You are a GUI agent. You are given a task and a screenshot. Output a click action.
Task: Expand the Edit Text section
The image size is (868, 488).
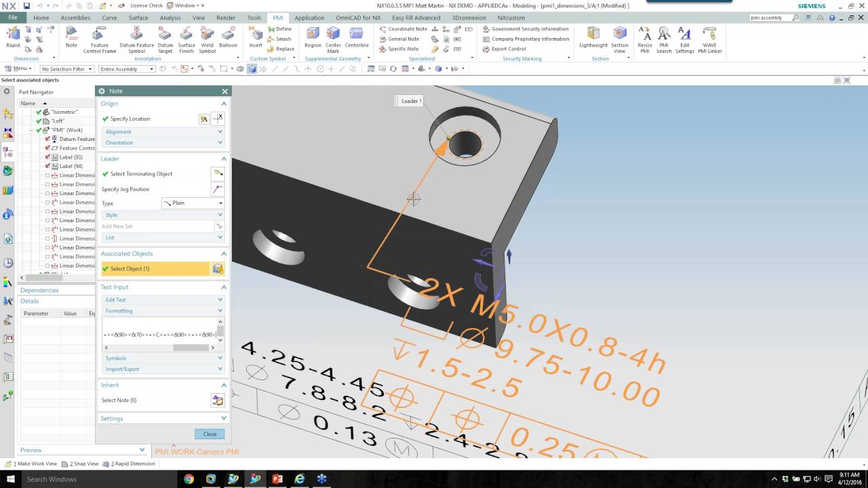coord(163,300)
